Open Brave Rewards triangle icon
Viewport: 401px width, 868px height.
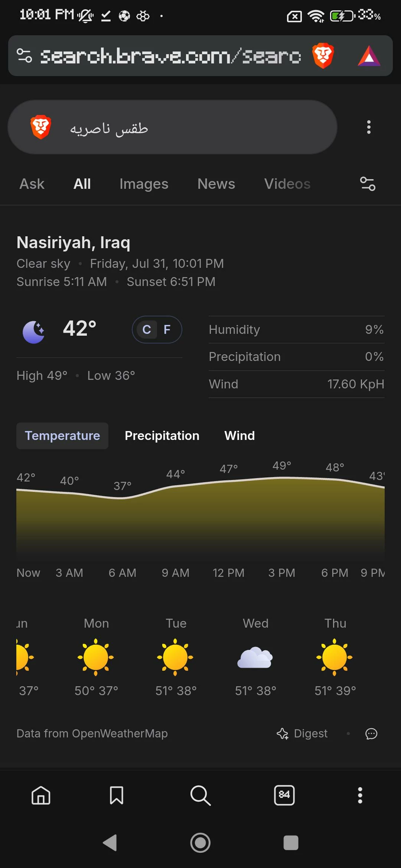[369, 56]
